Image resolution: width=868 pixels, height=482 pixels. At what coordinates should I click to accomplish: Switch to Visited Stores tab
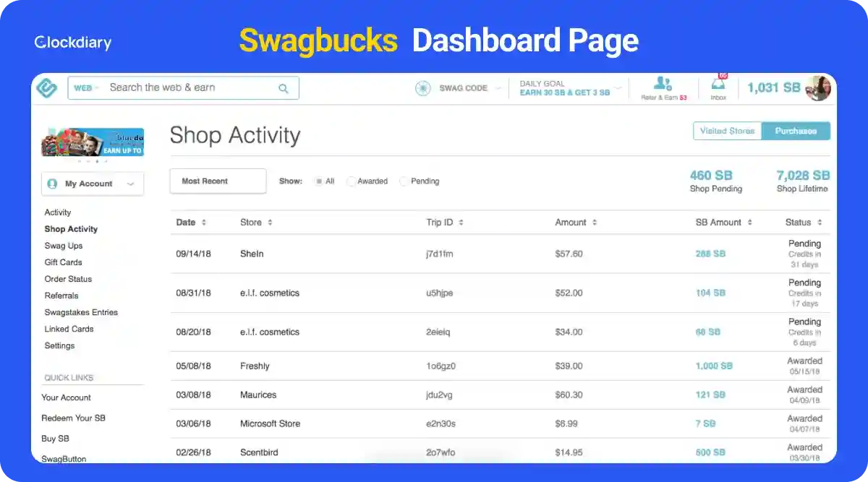click(728, 131)
